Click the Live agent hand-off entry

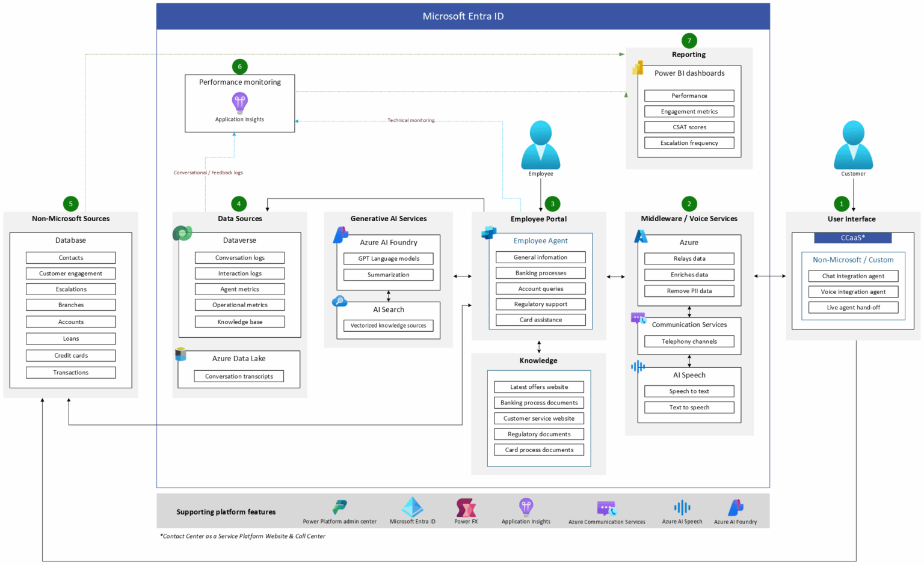point(852,307)
